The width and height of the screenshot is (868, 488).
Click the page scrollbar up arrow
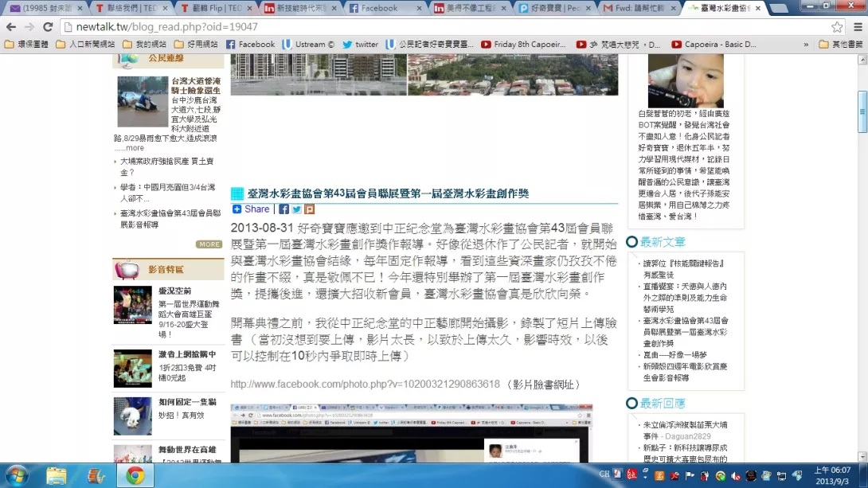862,60
